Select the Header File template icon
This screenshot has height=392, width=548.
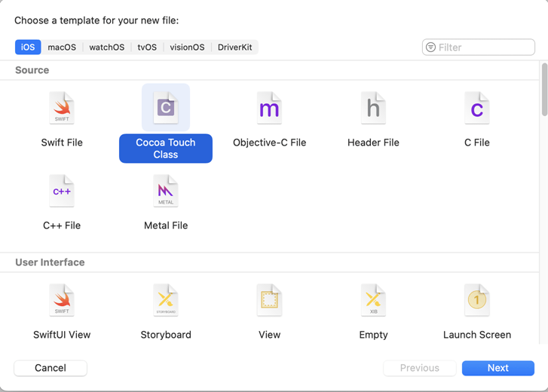pyautogui.click(x=373, y=109)
